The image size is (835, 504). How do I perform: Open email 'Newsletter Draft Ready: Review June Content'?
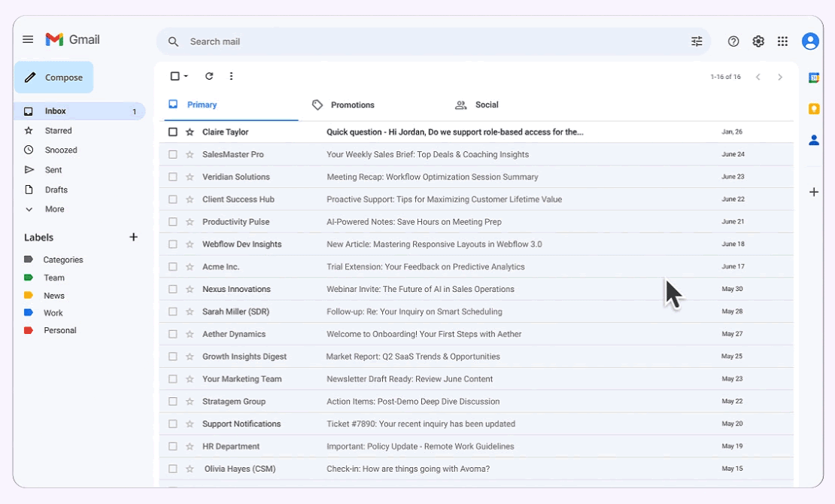(409, 379)
